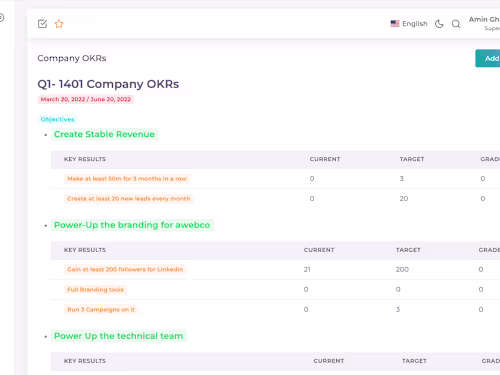Open Gain at least 200 followers key result

[x=125, y=269]
